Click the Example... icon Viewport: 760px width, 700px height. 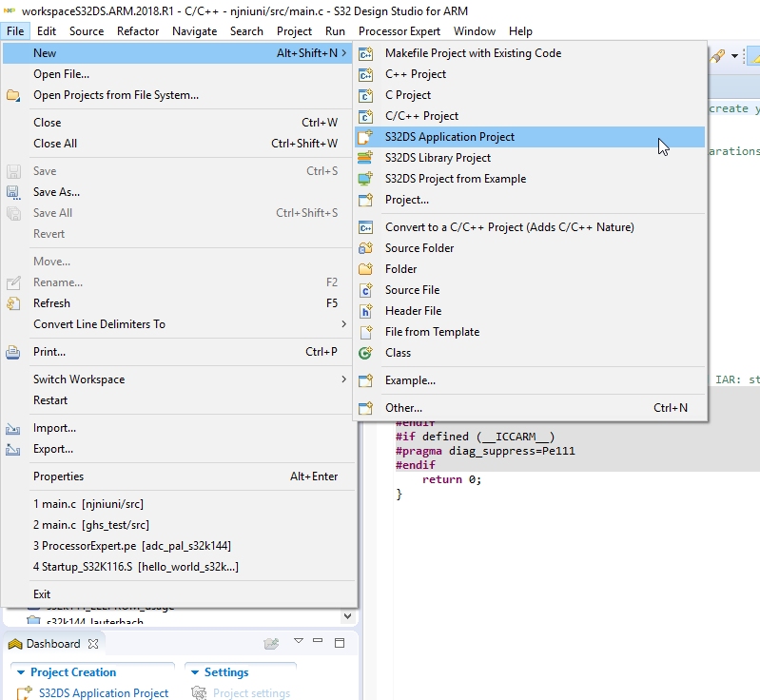click(366, 380)
